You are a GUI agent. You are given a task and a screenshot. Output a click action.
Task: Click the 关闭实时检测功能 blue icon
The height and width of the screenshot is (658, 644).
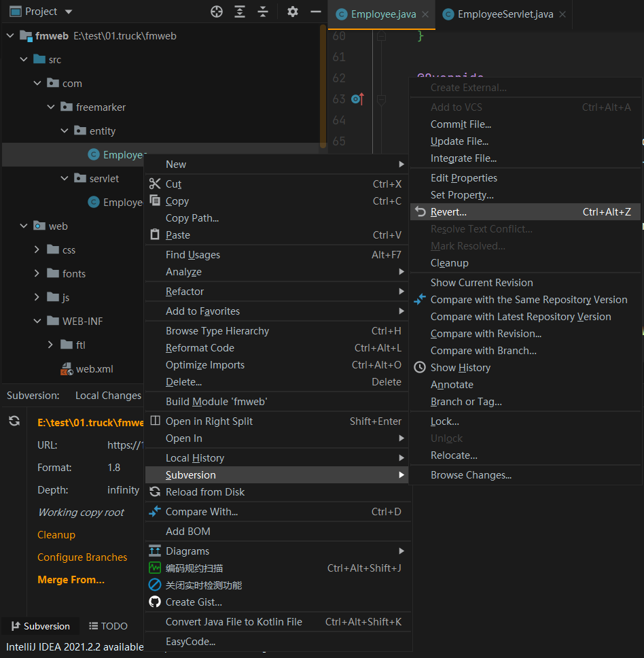[155, 585]
